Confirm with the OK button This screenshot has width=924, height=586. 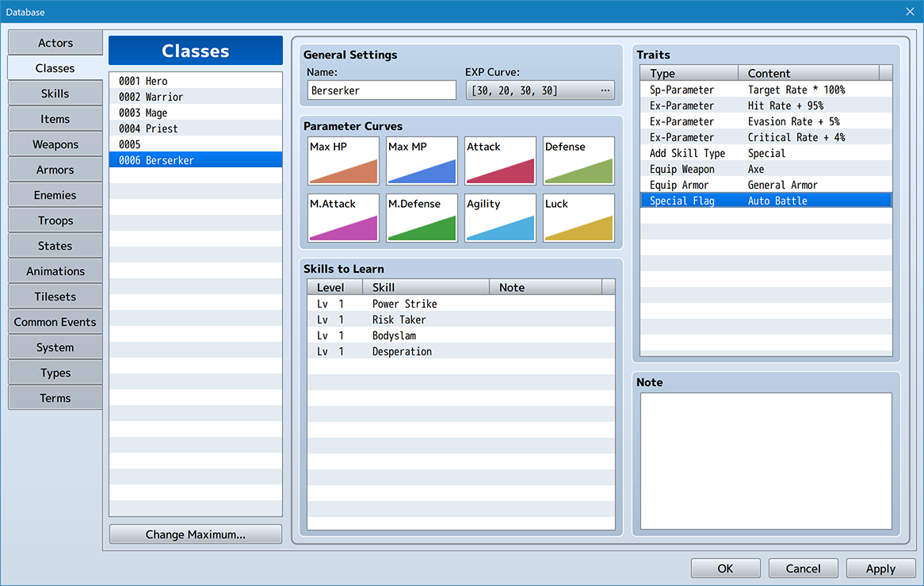725,569
